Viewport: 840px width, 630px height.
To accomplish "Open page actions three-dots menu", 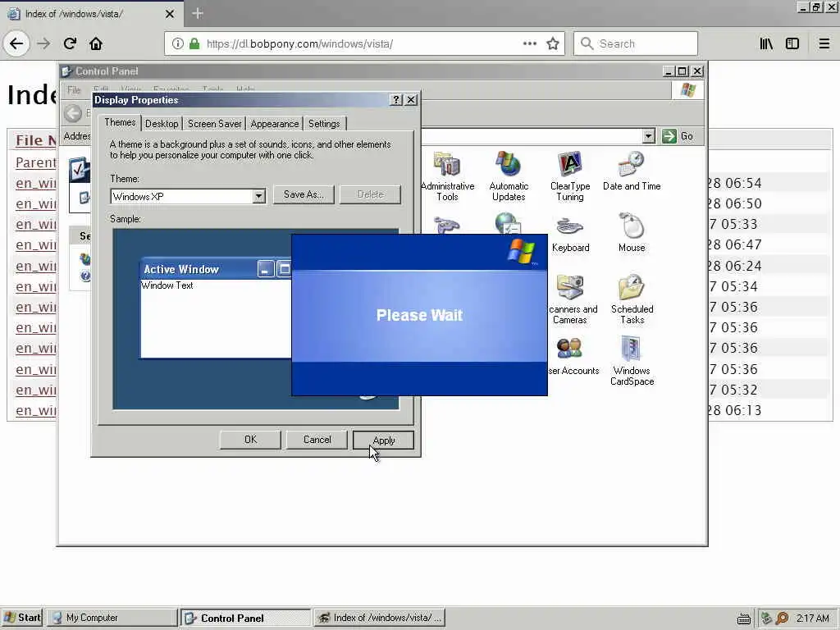I will pos(529,43).
